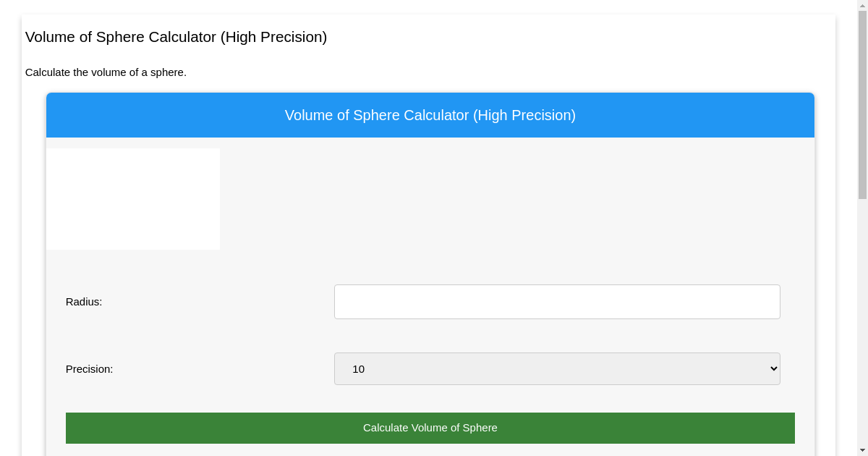Open the Precision dropdown

click(x=557, y=369)
